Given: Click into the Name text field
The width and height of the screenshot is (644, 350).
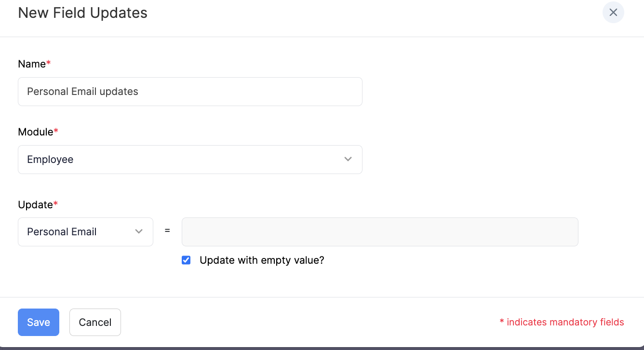Looking at the screenshot, I should 190,91.
